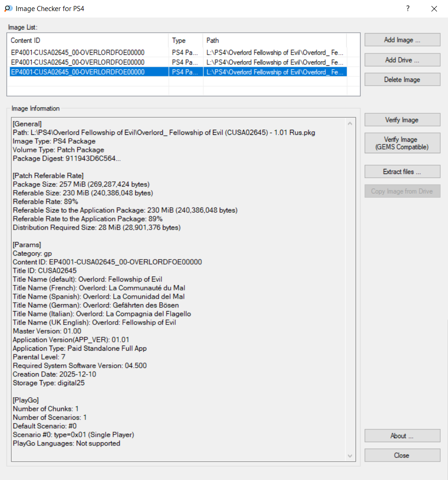Image resolution: width=448 pixels, height=480 pixels.
Task: Open the Extract files dialog
Action: tap(402, 172)
